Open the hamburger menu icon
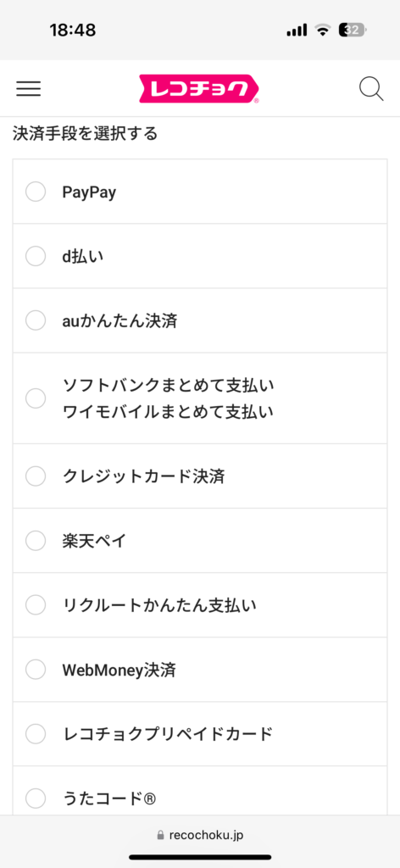The image size is (400, 868). point(28,88)
